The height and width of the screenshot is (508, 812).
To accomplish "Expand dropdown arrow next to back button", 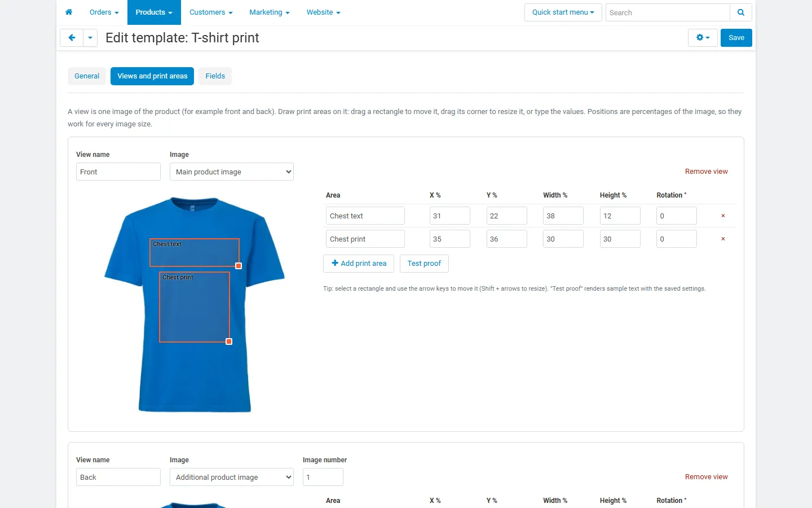I will pyautogui.click(x=90, y=38).
